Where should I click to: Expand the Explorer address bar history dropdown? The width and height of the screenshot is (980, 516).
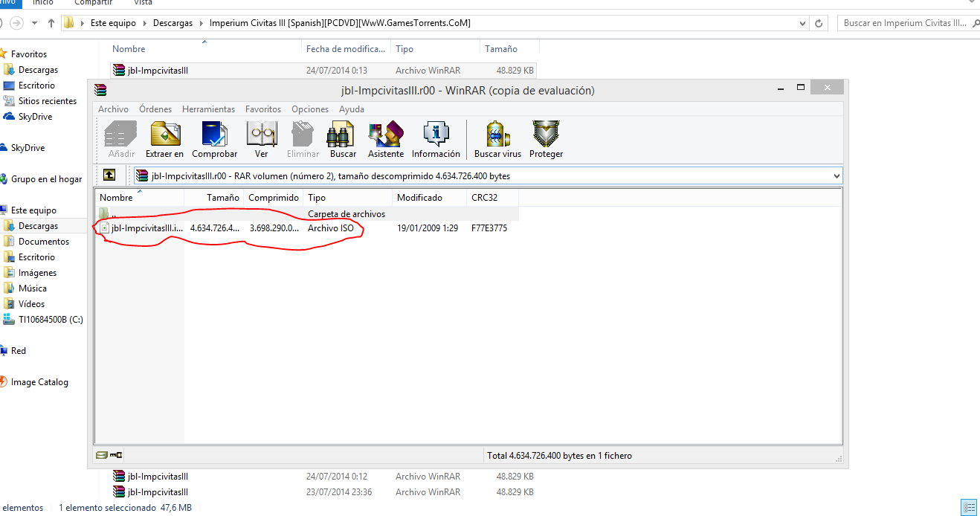802,23
